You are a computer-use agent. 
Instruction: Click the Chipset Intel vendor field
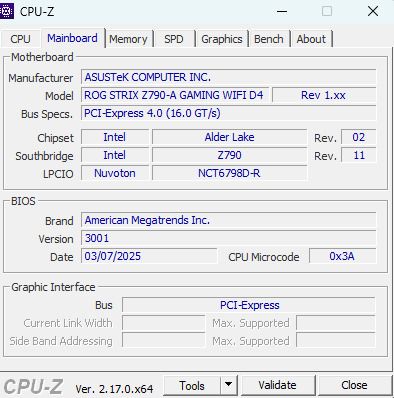point(115,137)
